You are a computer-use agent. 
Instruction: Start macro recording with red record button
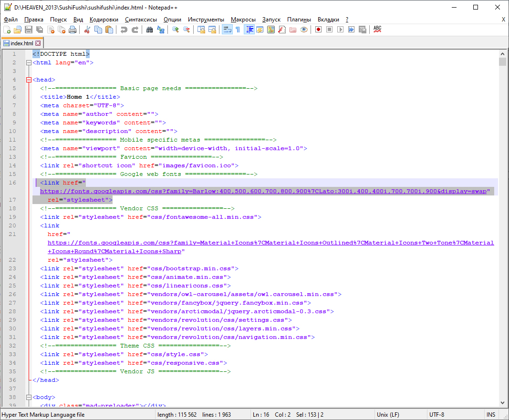tap(318, 30)
